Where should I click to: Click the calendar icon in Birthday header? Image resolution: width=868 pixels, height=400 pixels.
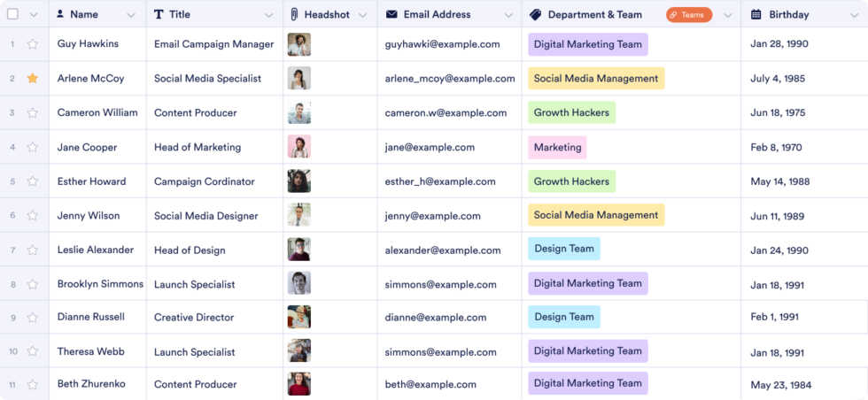[756, 14]
